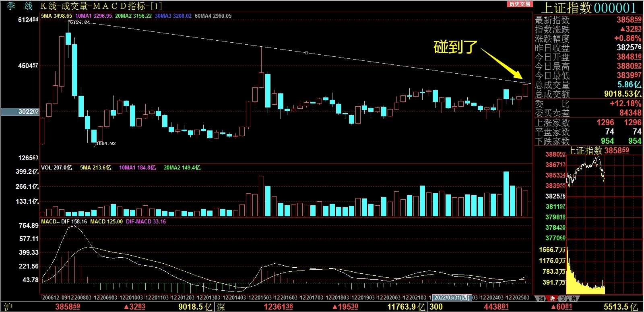
Task: Click the Shanghai turnover 9018.5亿 status value
Action: pos(195,307)
